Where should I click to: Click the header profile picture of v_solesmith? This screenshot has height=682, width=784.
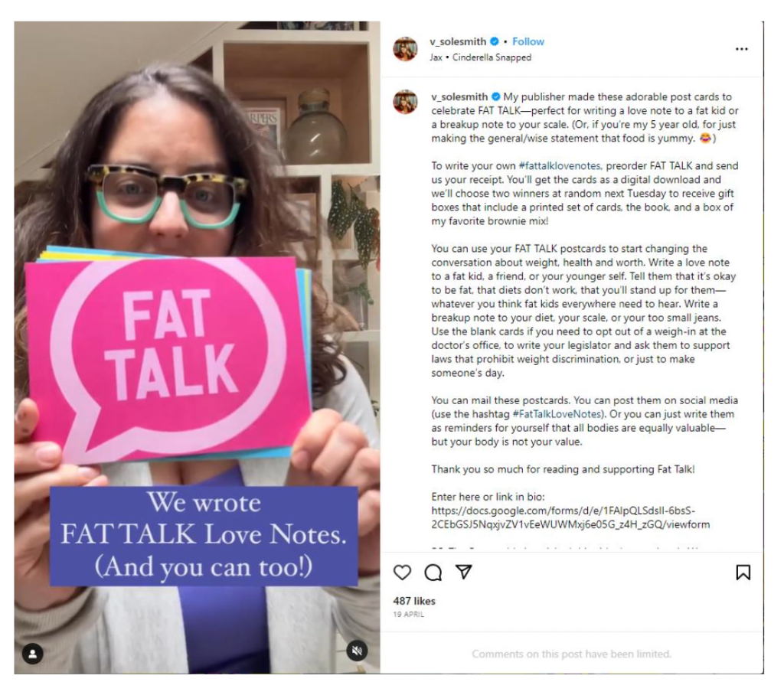click(x=406, y=49)
